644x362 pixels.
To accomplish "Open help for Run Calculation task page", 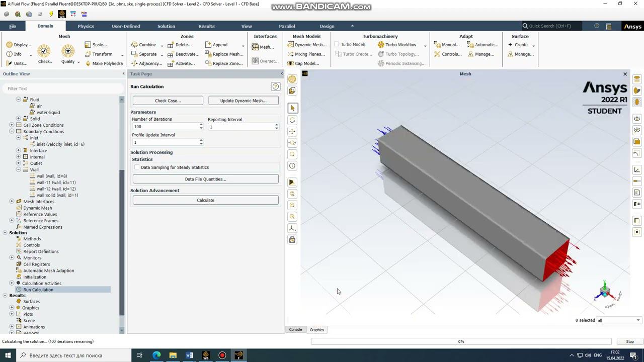I will (x=275, y=86).
